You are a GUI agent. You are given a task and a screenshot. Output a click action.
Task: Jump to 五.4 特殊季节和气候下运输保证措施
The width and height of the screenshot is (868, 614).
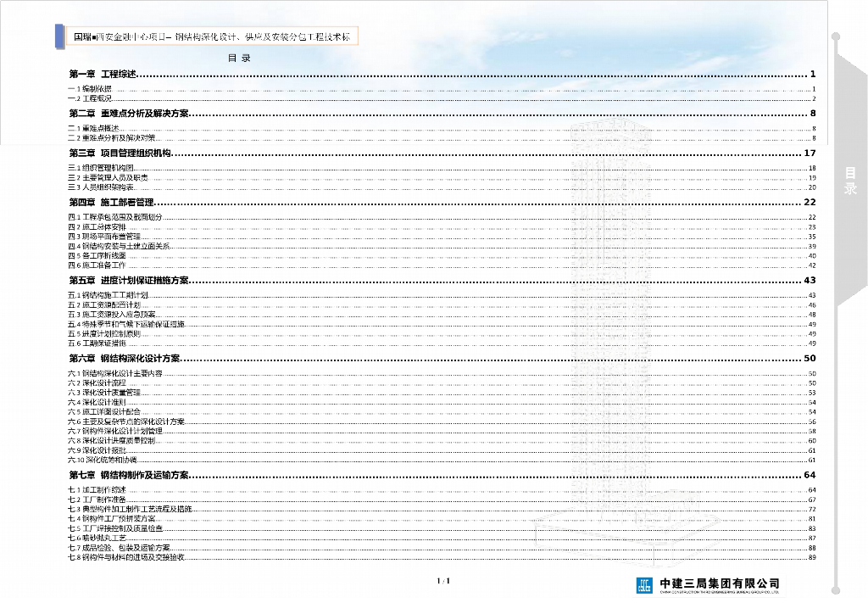[x=442, y=325]
